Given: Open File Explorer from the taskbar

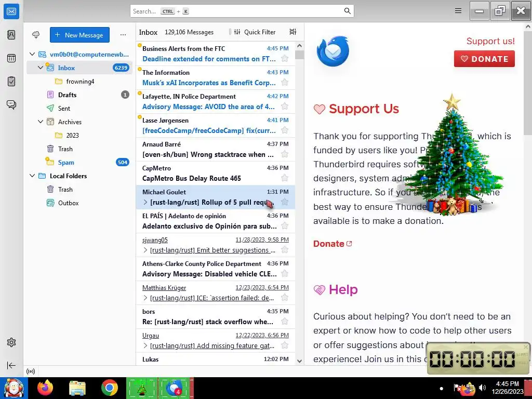Looking at the screenshot, I should tap(77, 388).
